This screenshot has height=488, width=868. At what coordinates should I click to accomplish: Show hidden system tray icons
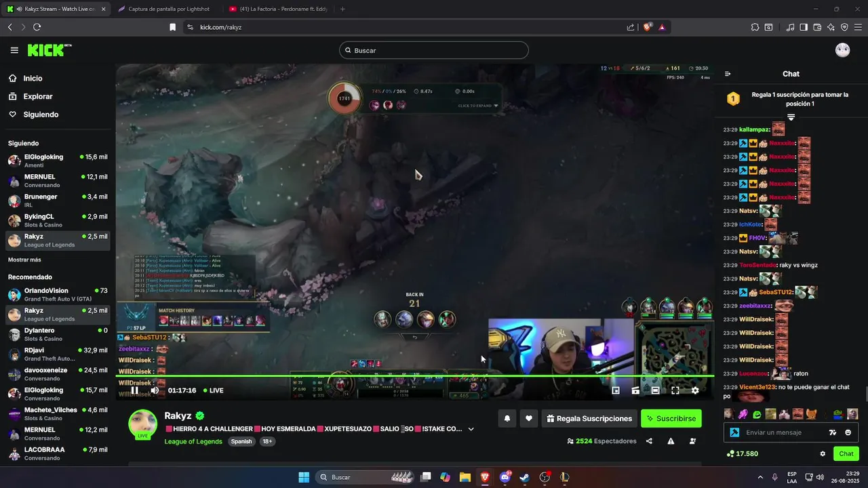(760, 477)
